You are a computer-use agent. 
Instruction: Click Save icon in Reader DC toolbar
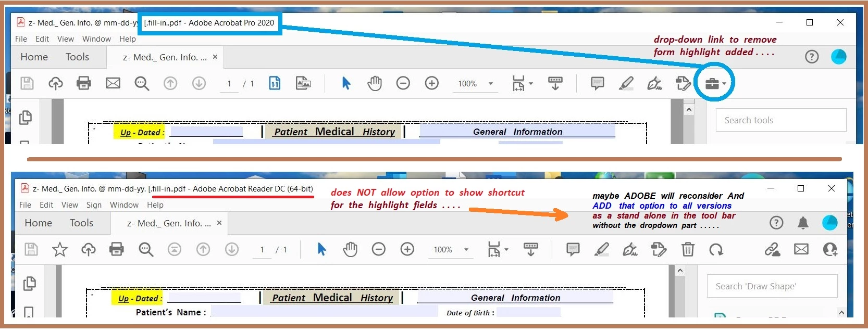(31, 250)
